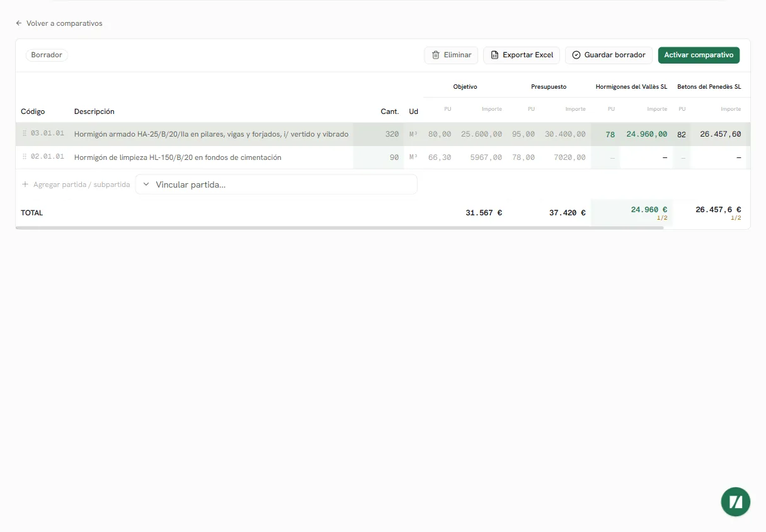766x532 pixels.
Task: Grab the drag handle of row 02.01.01
Action: (25, 157)
